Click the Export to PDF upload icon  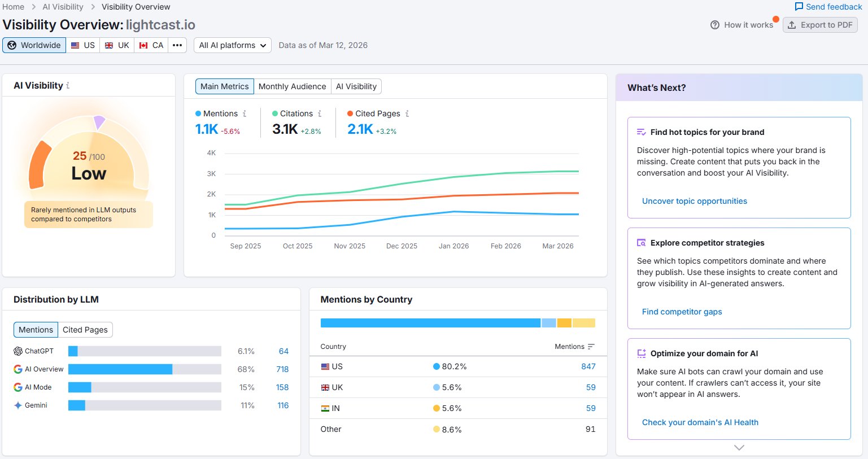click(792, 25)
